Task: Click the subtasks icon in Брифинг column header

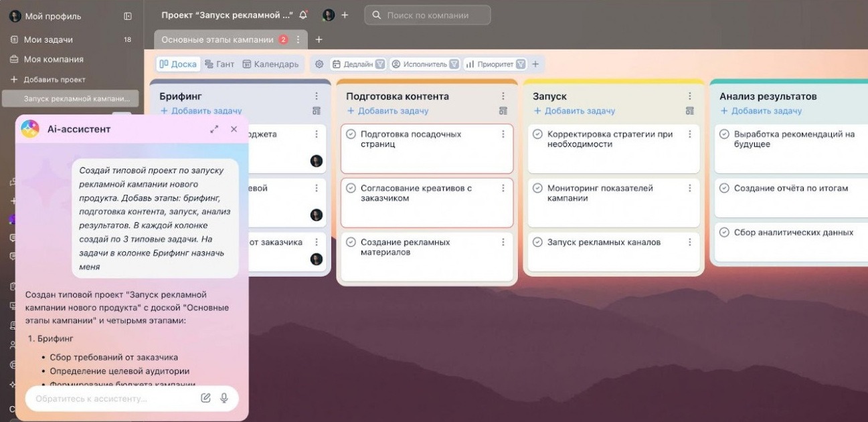Action: 317,110
